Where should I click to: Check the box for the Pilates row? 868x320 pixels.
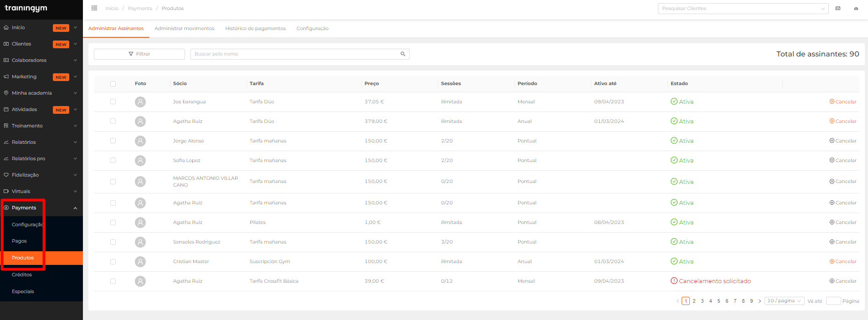113,223
